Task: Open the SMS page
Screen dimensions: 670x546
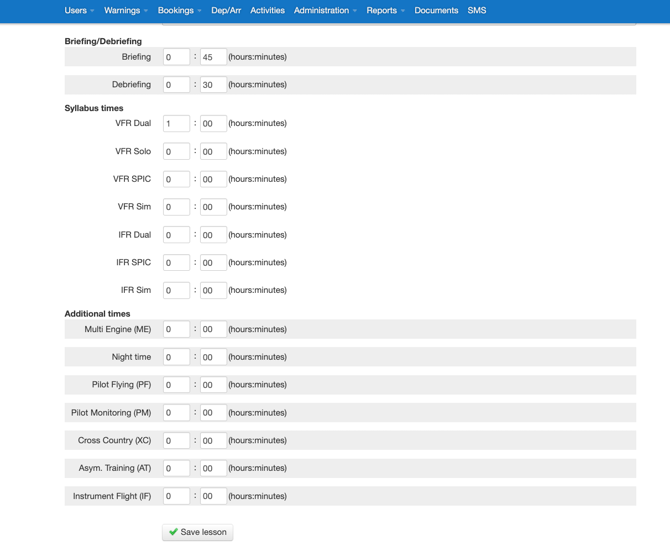Action: tap(477, 11)
